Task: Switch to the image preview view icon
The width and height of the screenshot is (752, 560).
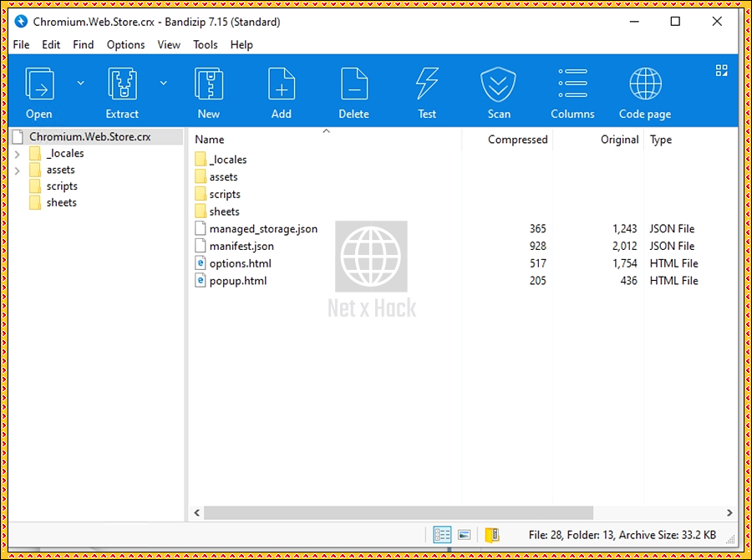Action: point(465,535)
